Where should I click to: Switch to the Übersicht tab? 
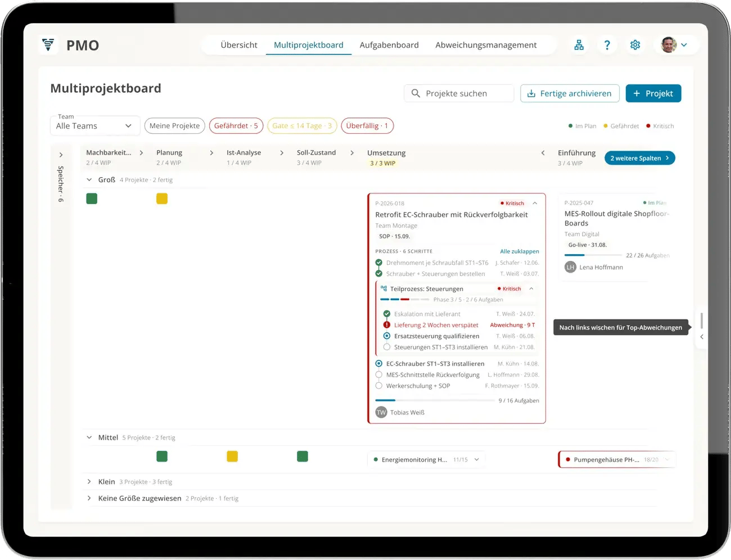point(239,45)
